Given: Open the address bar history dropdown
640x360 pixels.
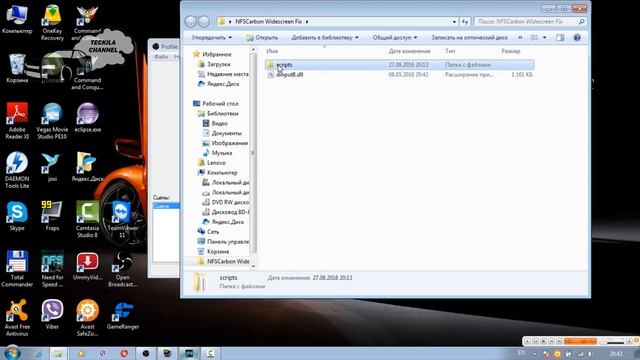Looking at the screenshot, I should [x=454, y=22].
